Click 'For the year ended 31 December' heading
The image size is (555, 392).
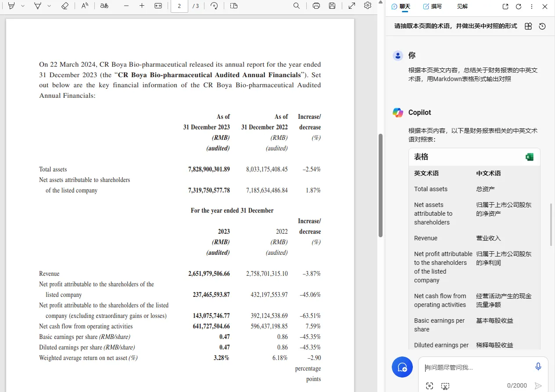(x=232, y=210)
